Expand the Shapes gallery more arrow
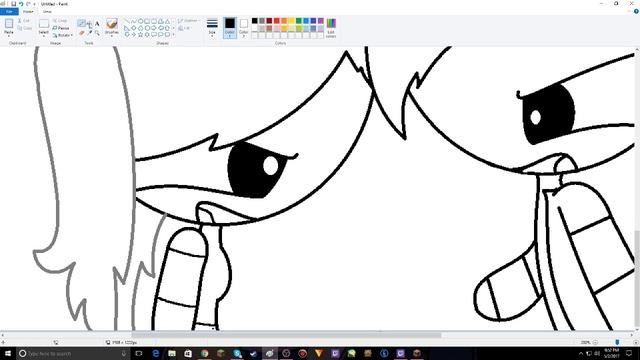 click(x=173, y=35)
